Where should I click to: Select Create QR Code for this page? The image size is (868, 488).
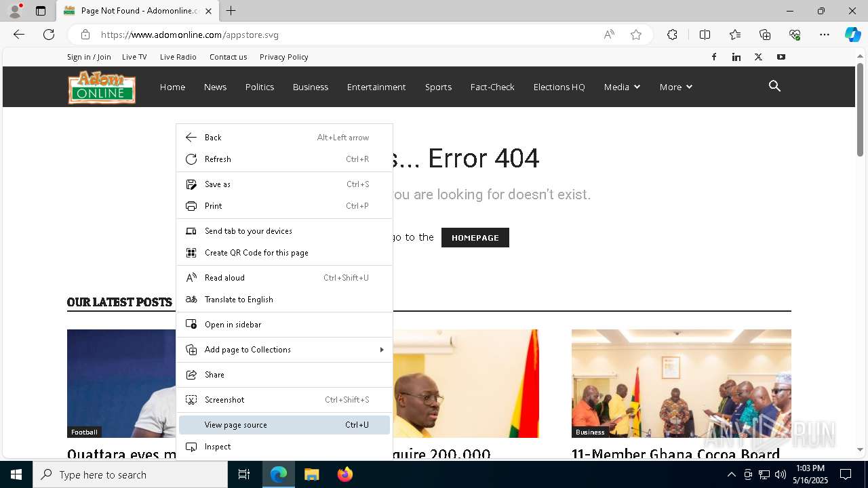tap(284, 253)
